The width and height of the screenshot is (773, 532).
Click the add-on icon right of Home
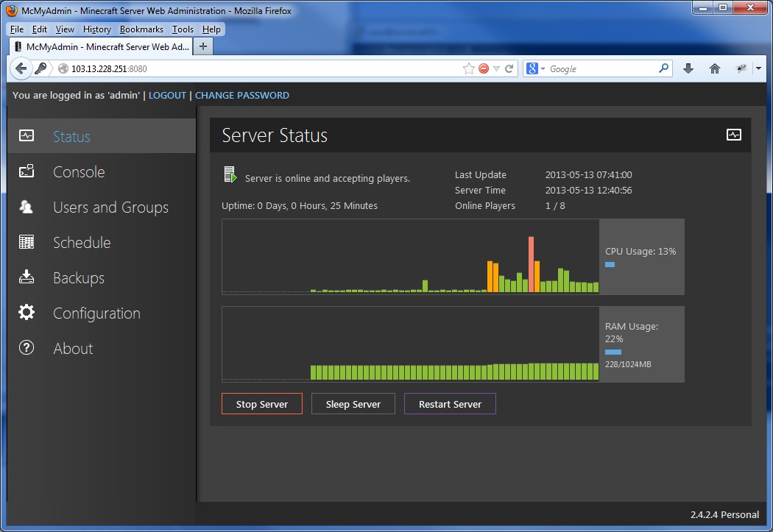click(741, 68)
